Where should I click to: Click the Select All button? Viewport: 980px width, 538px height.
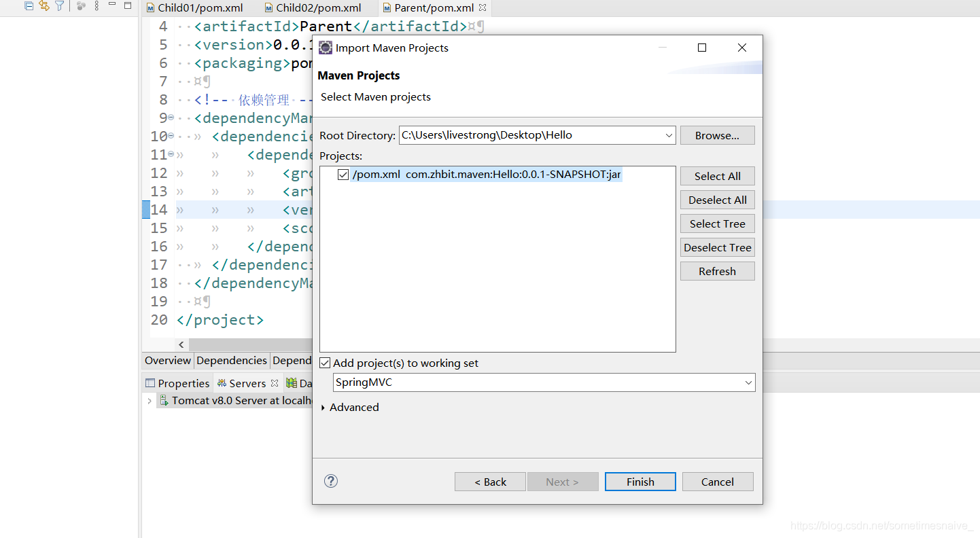pyautogui.click(x=718, y=176)
